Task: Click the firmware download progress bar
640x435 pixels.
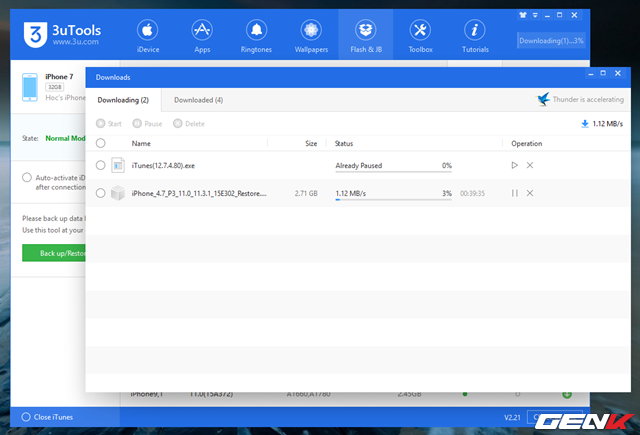Action: point(393,200)
